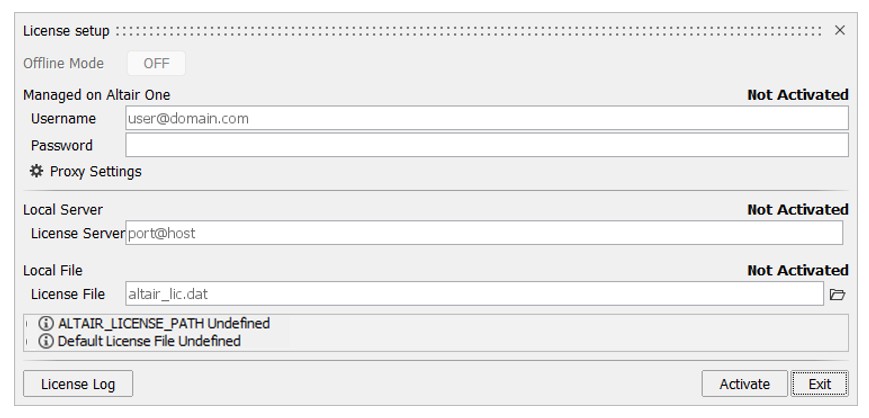Toggle the Offline Mode OFF switch
869x418 pixels.
click(156, 63)
